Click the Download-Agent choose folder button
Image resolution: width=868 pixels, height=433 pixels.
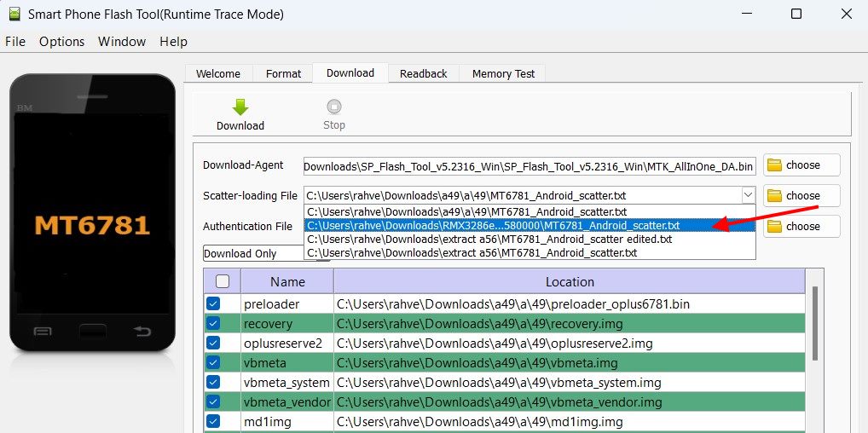(x=801, y=165)
